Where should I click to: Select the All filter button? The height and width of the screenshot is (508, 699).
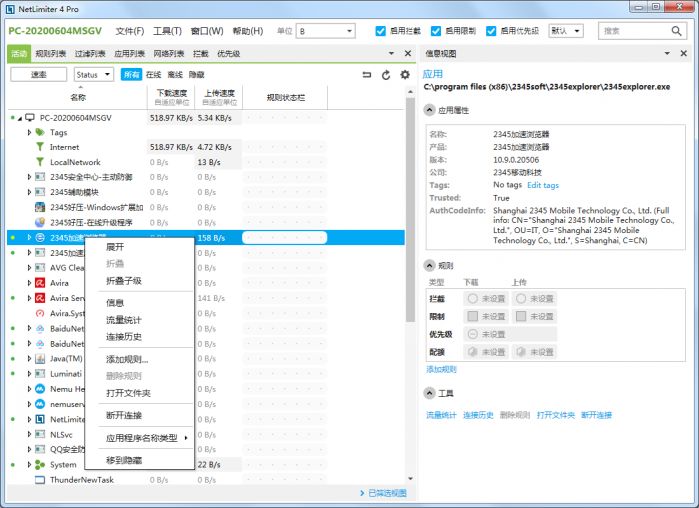131,74
